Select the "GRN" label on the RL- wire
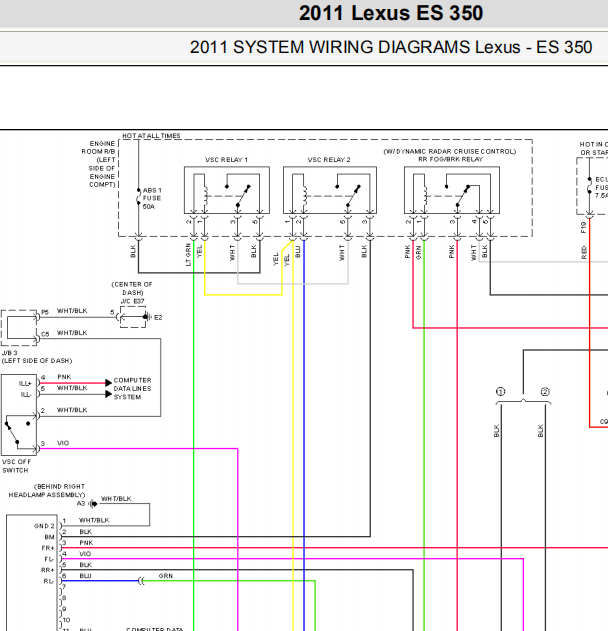Viewport: 608px width, 631px height. click(166, 576)
